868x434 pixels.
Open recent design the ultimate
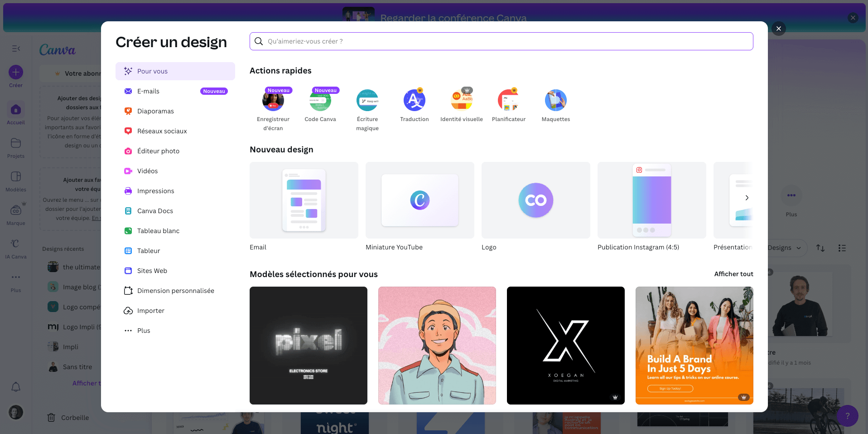pyautogui.click(x=73, y=267)
